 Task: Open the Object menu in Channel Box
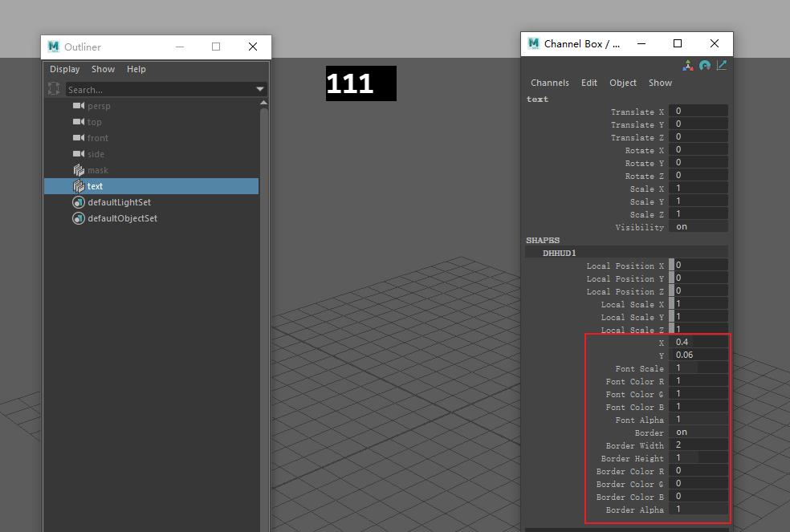point(623,83)
